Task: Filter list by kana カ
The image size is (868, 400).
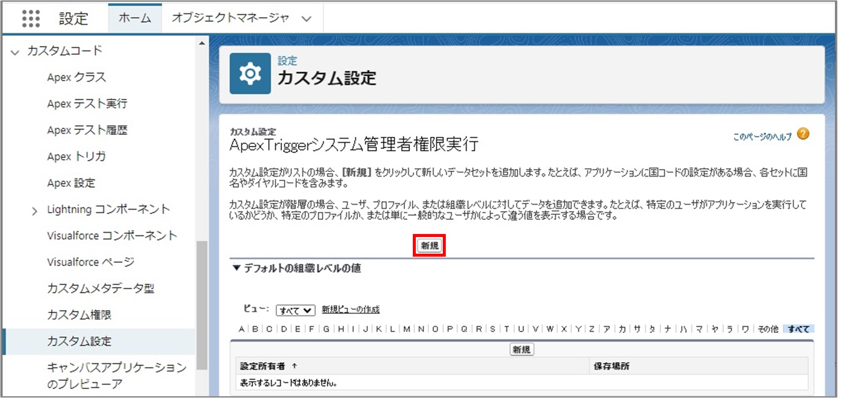Action: coord(622,329)
